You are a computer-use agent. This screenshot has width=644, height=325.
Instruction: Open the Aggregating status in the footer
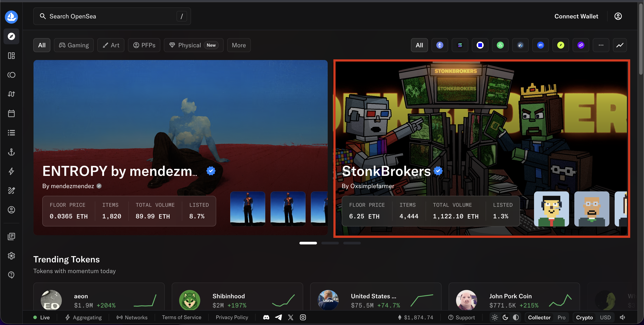tap(83, 317)
